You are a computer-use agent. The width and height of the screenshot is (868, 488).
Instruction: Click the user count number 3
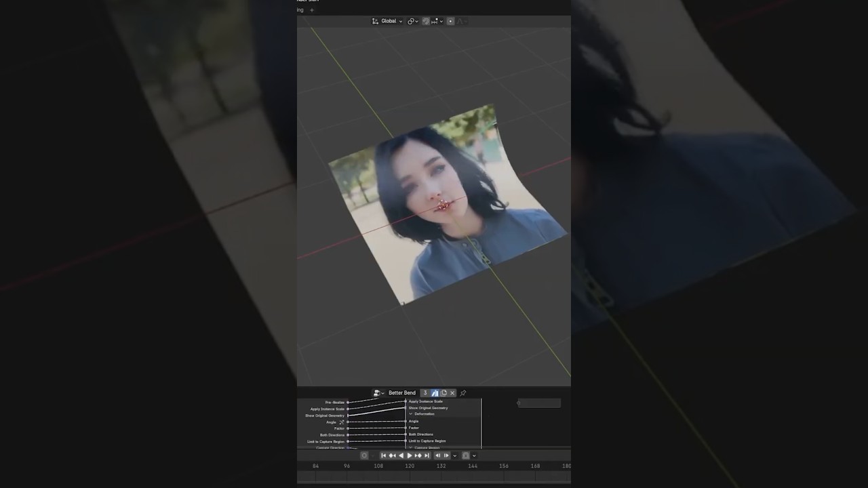pos(425,393)
